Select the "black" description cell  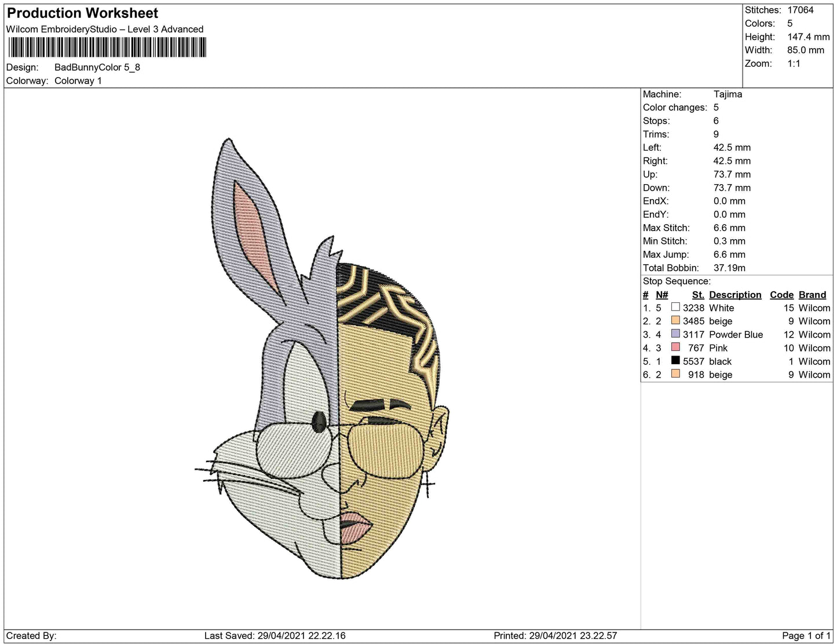[720, 361]
